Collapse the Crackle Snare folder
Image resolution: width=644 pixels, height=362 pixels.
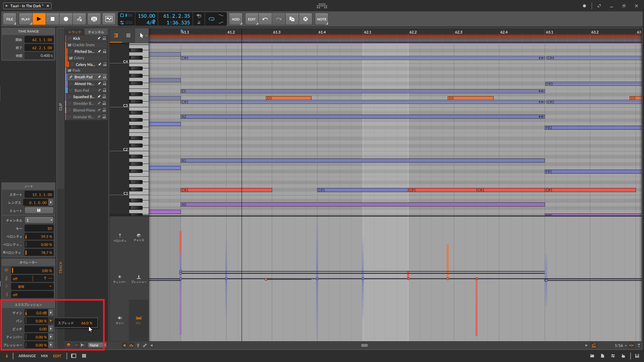(69, 45)
